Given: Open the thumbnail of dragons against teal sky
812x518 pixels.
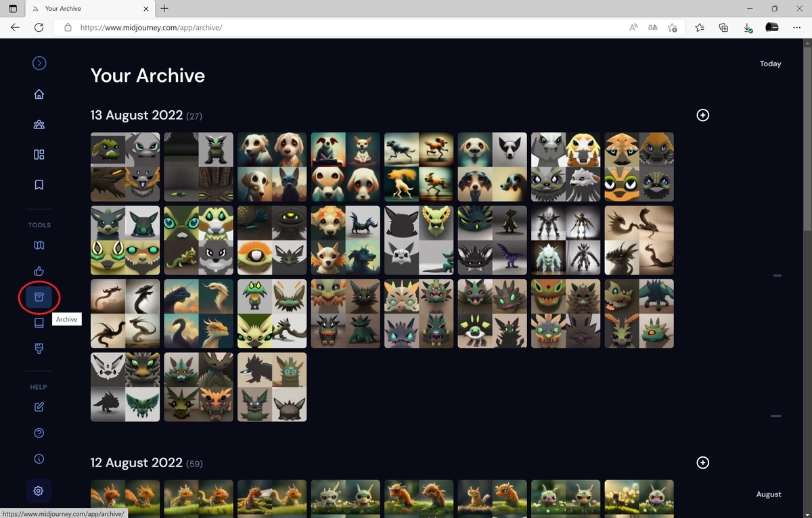Looking at the screenshot, I should [198, 314].
